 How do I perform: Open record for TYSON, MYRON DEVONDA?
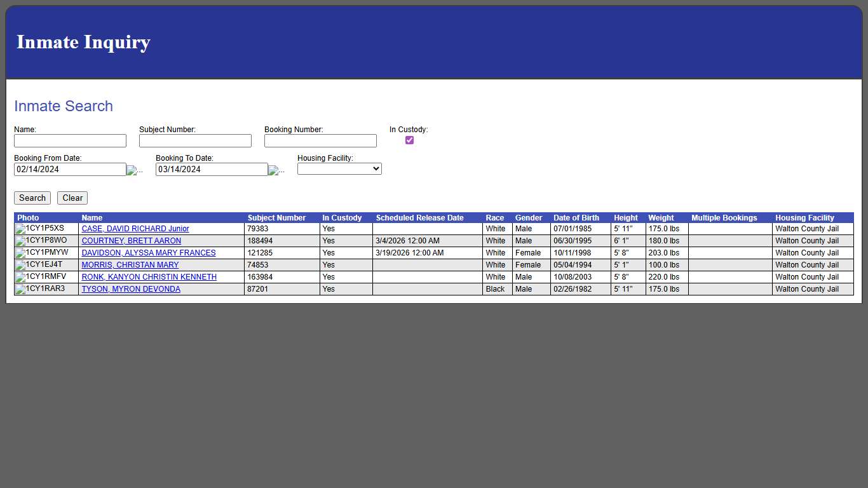point(130,289)
